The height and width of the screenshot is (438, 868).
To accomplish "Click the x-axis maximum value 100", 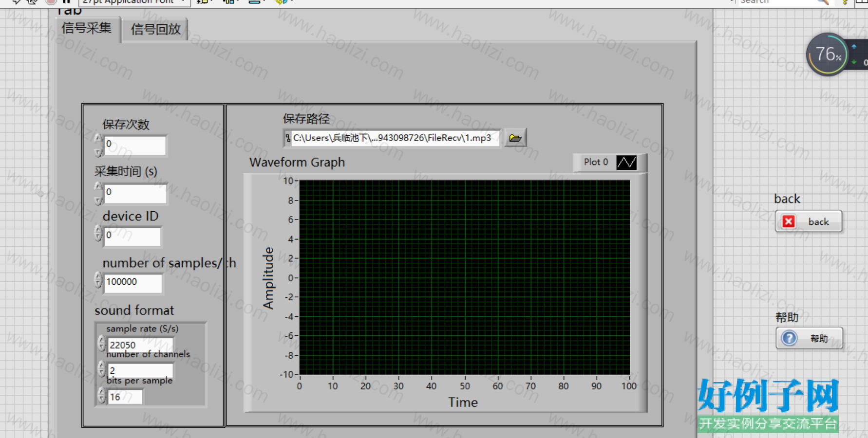I will click(x=629, y=386).
